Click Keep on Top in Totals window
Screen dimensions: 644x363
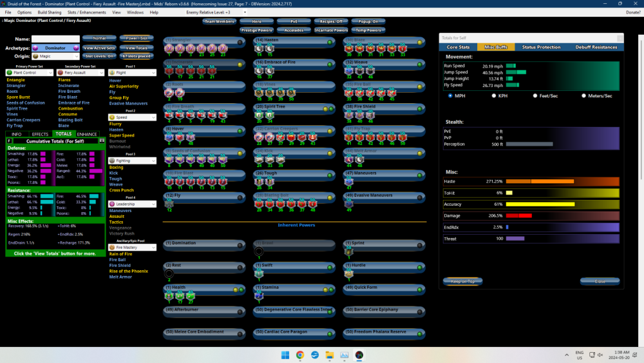tap(462, 282)
